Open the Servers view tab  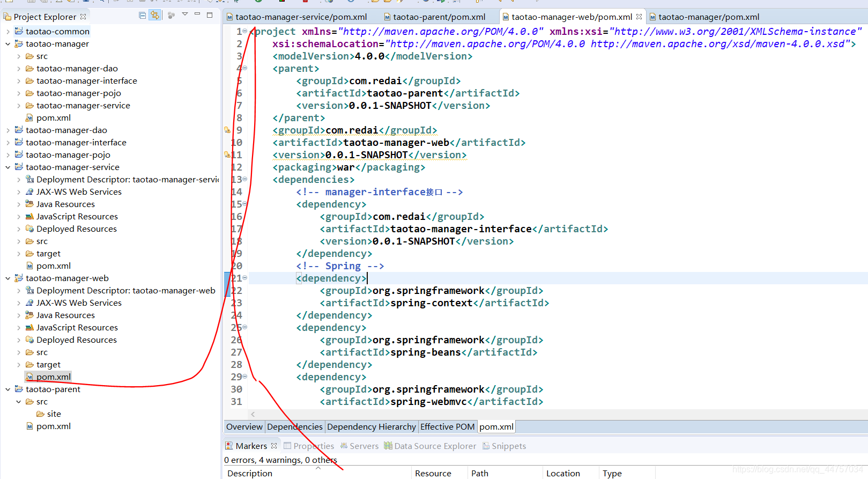pyautogui.click(x=359, y=446)
